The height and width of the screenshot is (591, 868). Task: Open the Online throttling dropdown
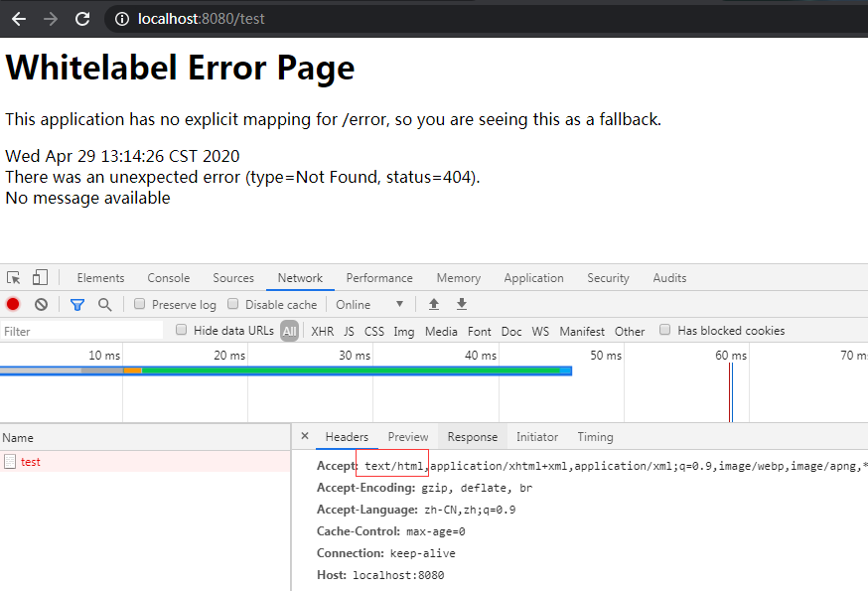(369, 304)
